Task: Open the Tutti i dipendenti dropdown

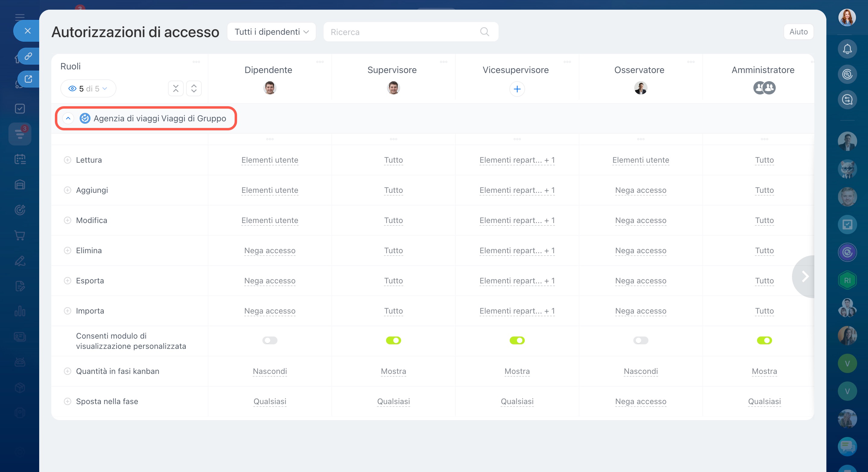Action: tap(271, 32)
